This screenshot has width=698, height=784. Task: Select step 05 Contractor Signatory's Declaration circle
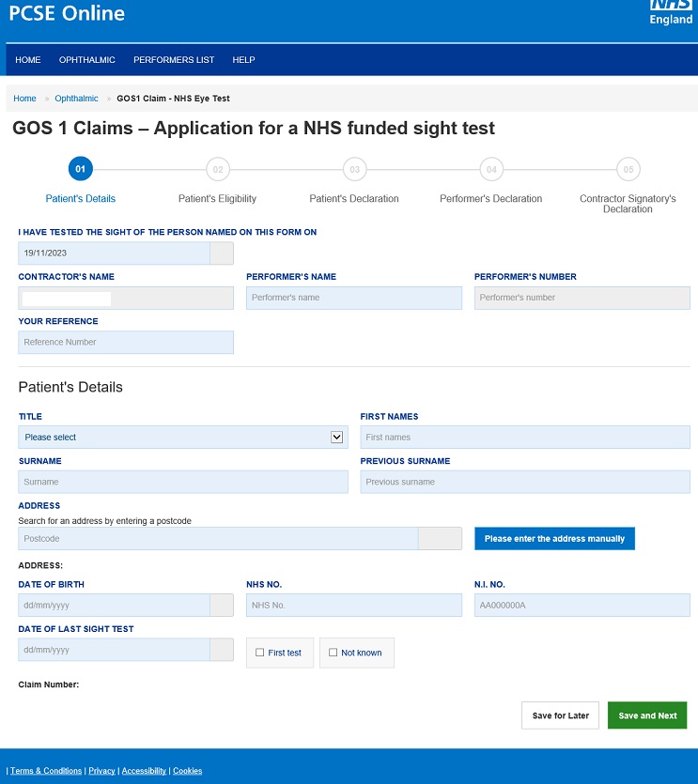tap(628, 169)
